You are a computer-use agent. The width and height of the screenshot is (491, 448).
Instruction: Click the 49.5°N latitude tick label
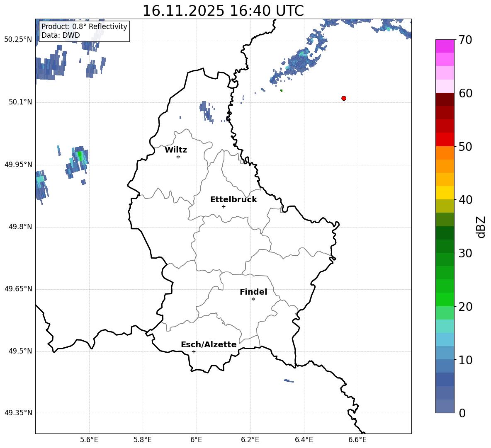[x=20, y=351]
